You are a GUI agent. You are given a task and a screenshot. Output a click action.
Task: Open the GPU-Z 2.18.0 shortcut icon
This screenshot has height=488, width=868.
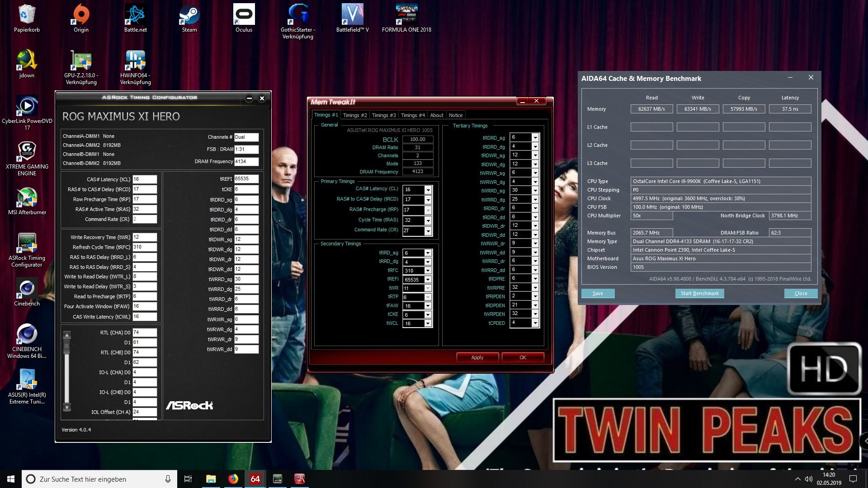coord(81,68)
